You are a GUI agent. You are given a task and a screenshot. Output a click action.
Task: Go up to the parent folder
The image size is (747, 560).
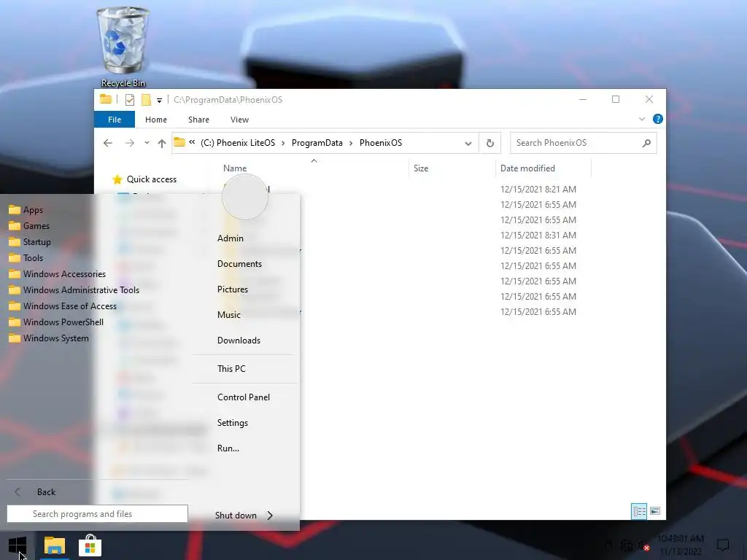162,143
